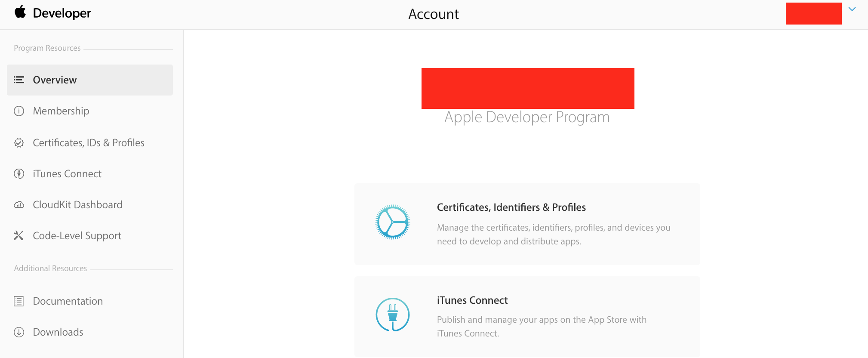The width and height of the screenshot is (868, 358).
Task: Click the CloudKit Dashboard cloud icon
Action: [x=18, y=205]
